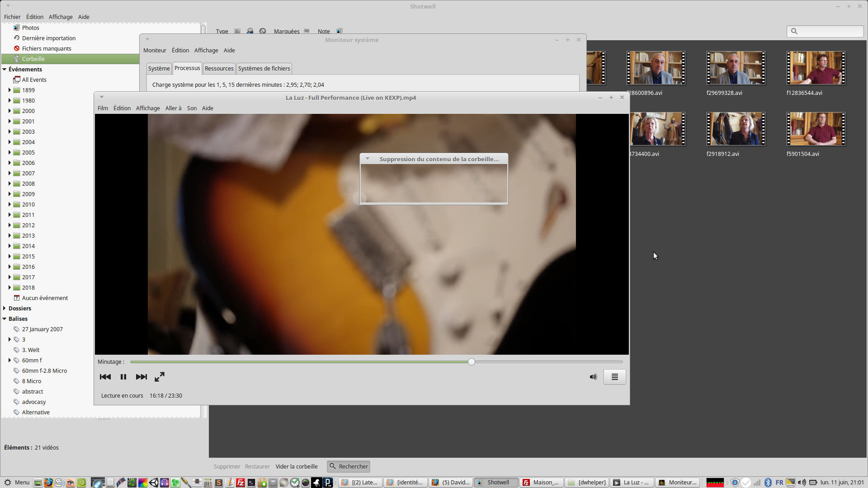Open the Ressources tab in system monitor
Viewport: 868px width, 488px height.
(219, 69)
